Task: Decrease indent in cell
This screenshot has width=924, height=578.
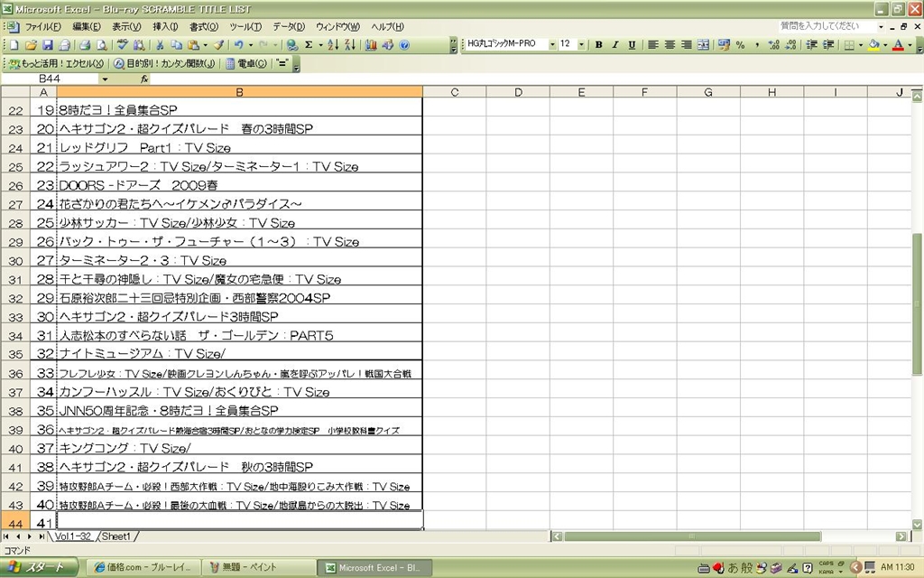Action: [x=811, y=45]
